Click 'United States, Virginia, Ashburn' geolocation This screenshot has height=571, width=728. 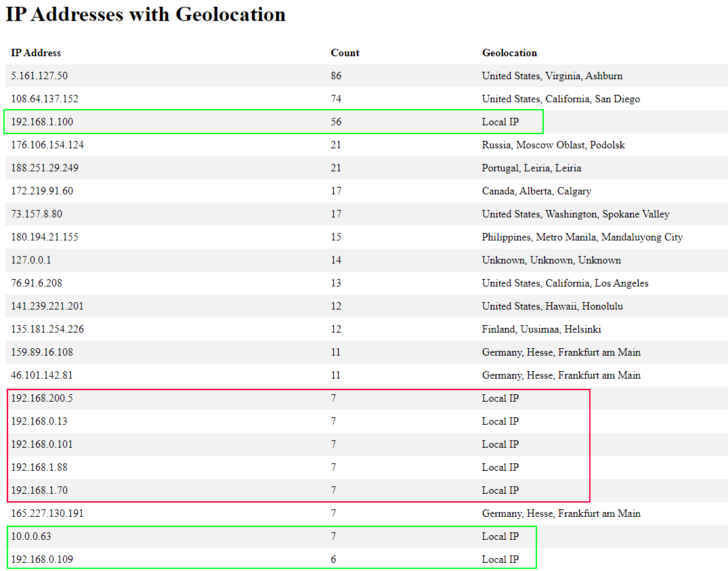[x=552, y=76]
